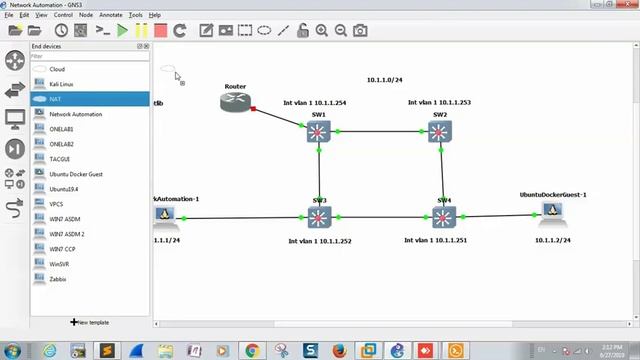Open the File menu

point(9,15)
